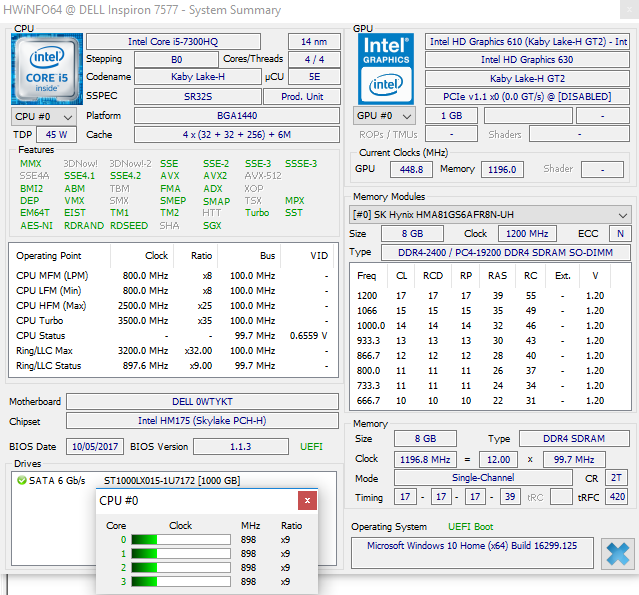Click the Kaby Lake-H codename field
The height and width of the screenshot is (595, 639).
[198, 77]
